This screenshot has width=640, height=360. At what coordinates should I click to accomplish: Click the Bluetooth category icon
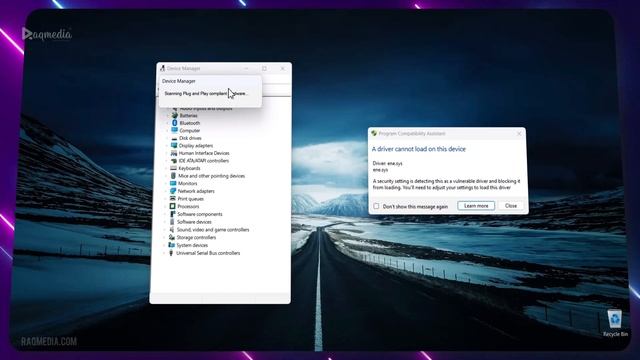click(x=175, y=123)
